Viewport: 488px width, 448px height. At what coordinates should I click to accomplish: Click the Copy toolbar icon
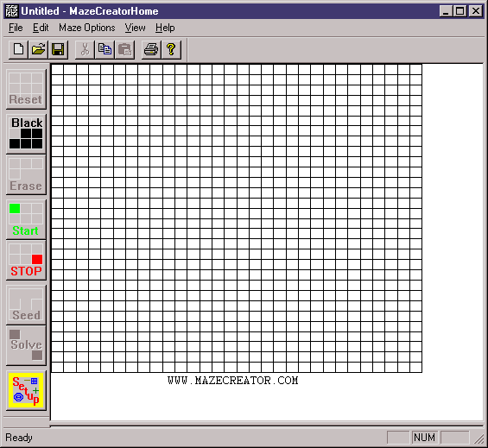(105, 49)
